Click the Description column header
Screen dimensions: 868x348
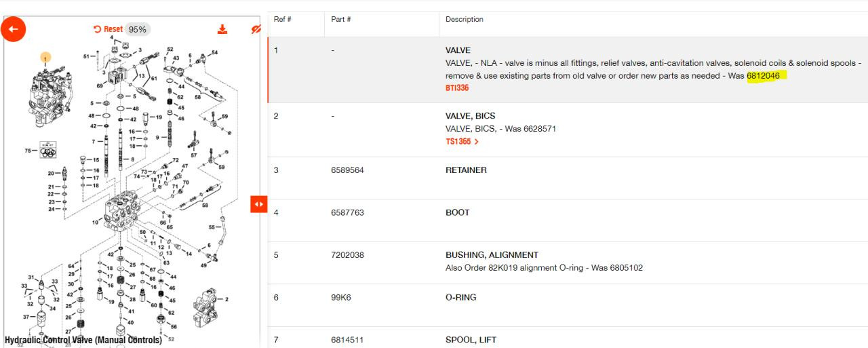pos(464,19)
